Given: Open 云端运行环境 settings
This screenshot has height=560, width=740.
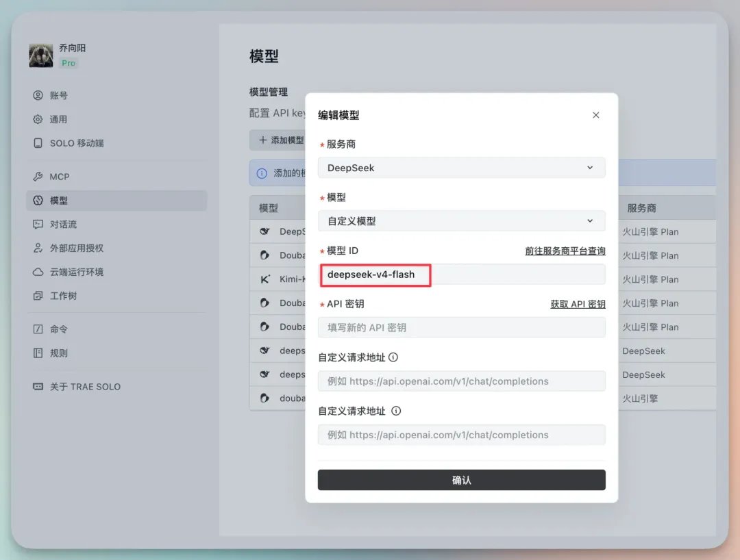Looking at the screenshot, I should coord(116,272).
